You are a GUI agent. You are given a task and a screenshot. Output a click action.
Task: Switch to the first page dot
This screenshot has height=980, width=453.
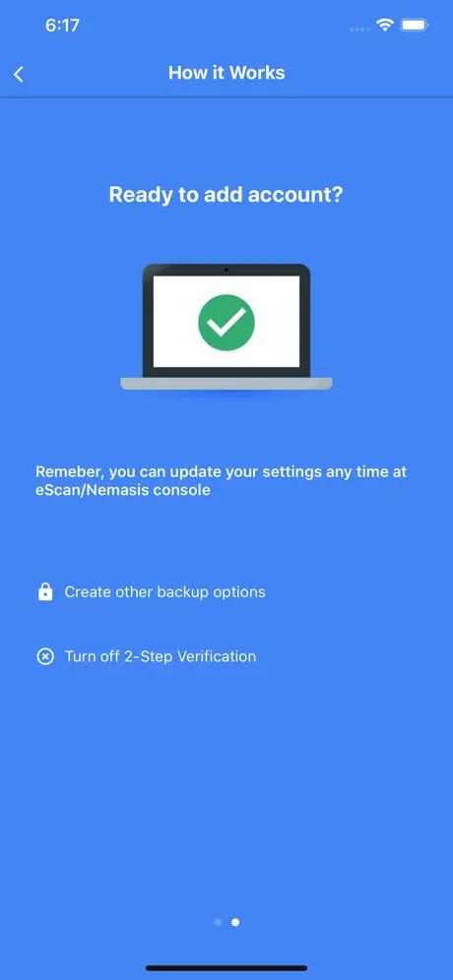[x=218, y=922]
